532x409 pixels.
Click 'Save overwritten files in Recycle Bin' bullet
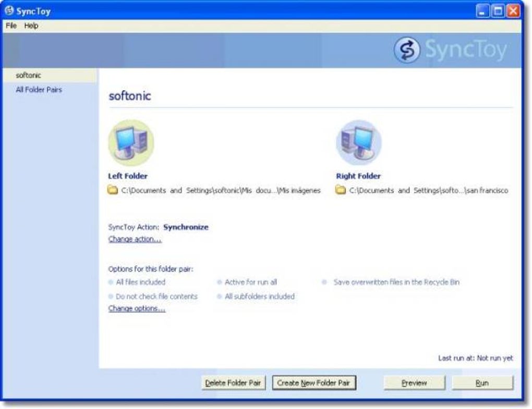[324, 282]
